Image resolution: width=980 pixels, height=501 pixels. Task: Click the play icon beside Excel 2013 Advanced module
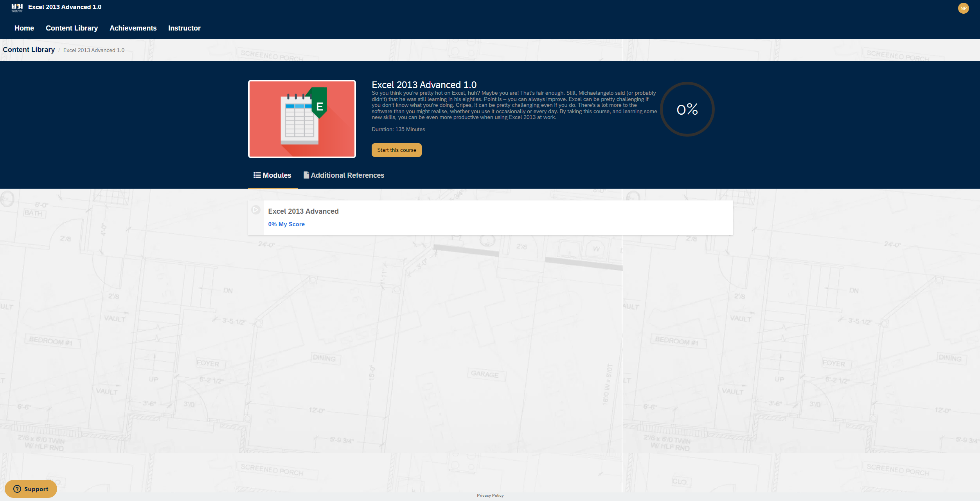[255, 210]
